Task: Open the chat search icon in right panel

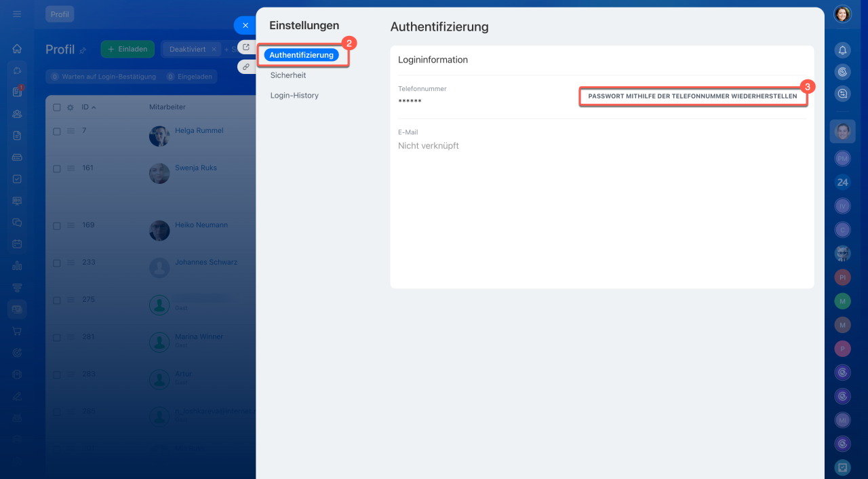Action: 842,94
